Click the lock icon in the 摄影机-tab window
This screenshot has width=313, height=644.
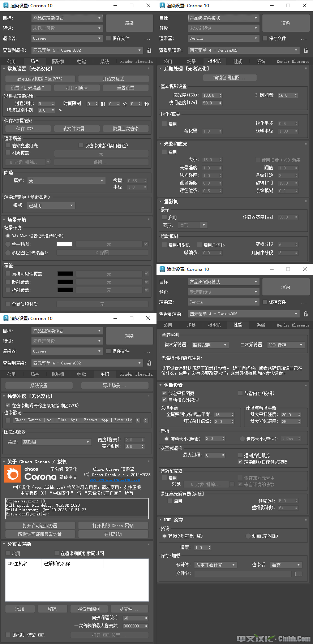[306, 50]
